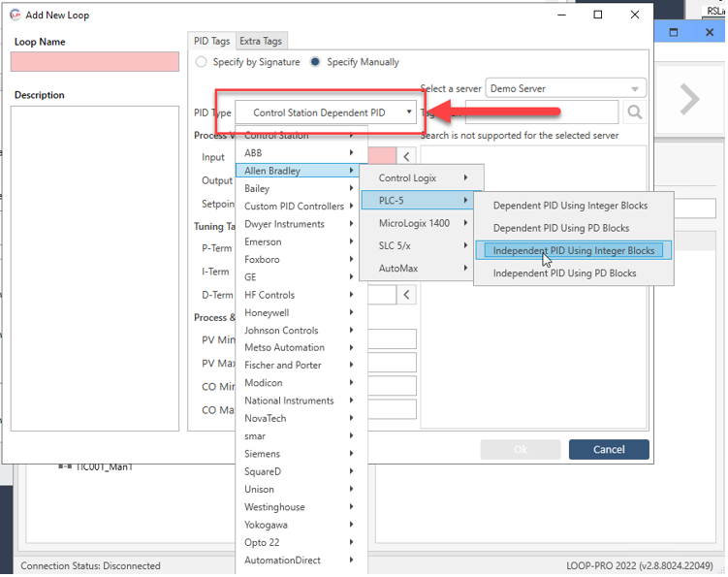Click the LOOP-PRO 2022 version text
The height and width of the screenshot is (577, 728).
[x=640, y=565]
